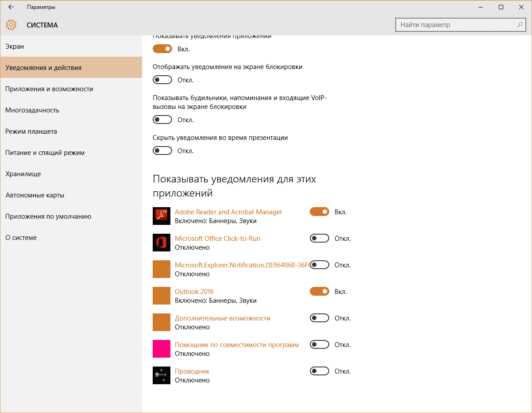Click the Adobe Reader app icon

(162, 216)
